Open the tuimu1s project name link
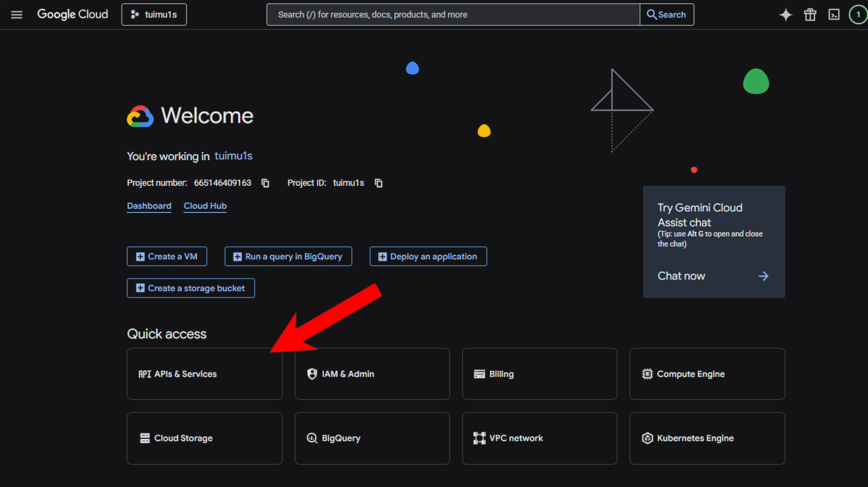The width and height of the screenshot is (868, 487). coord(233,156)
